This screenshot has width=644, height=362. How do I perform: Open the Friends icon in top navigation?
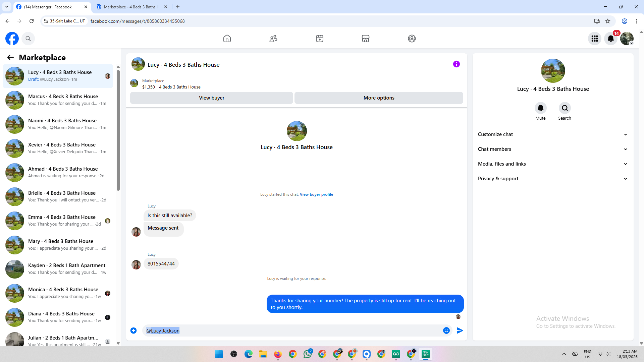273,39
